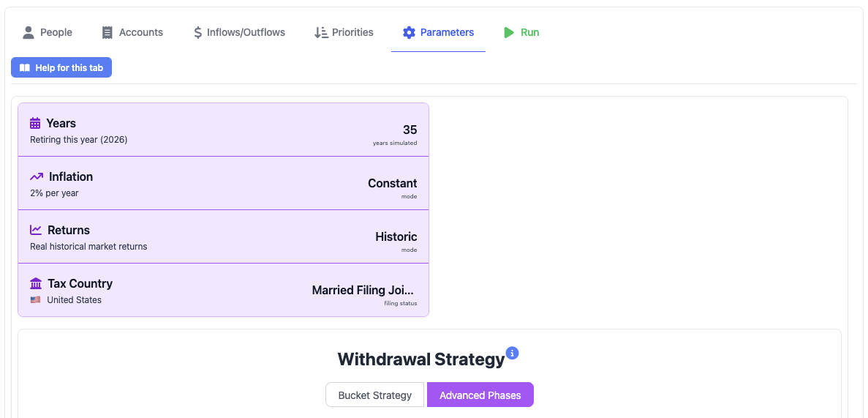868x418 pixels.
Task: Click 'Real historical market returns' text
Action: (x=88, y=246)
